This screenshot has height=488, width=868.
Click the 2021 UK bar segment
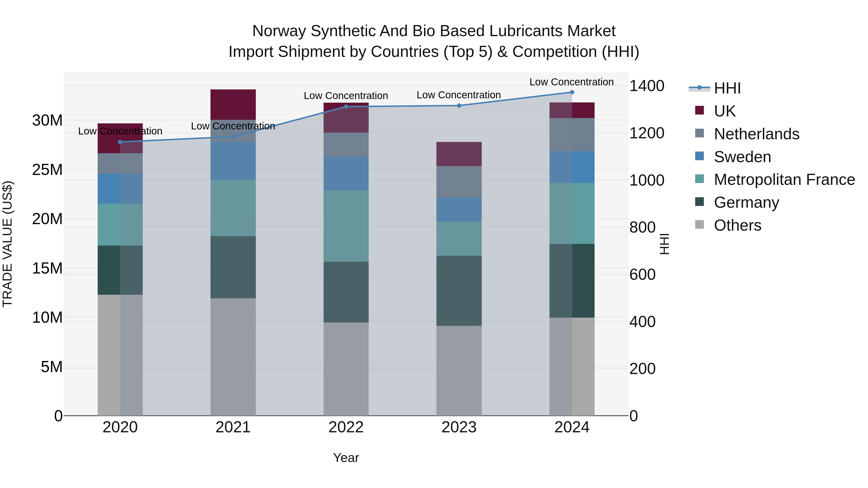(233, 105)
